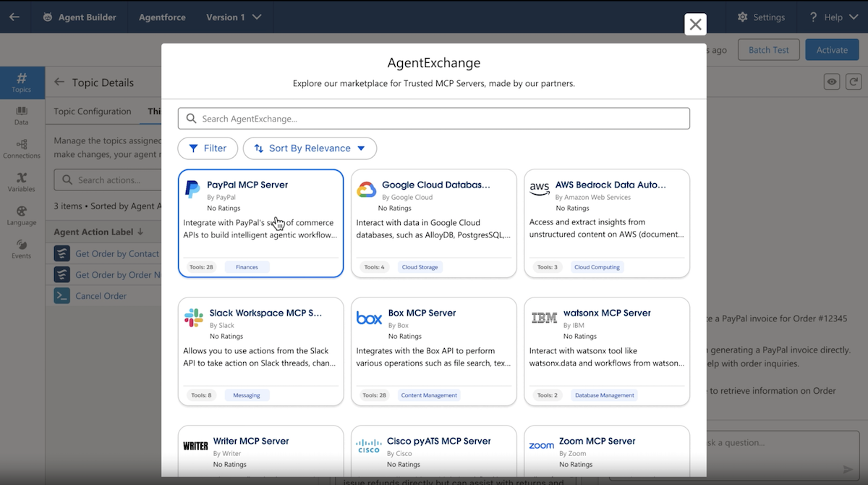
Task: Open the Topics sidebar panel
Action: (22, 83)
